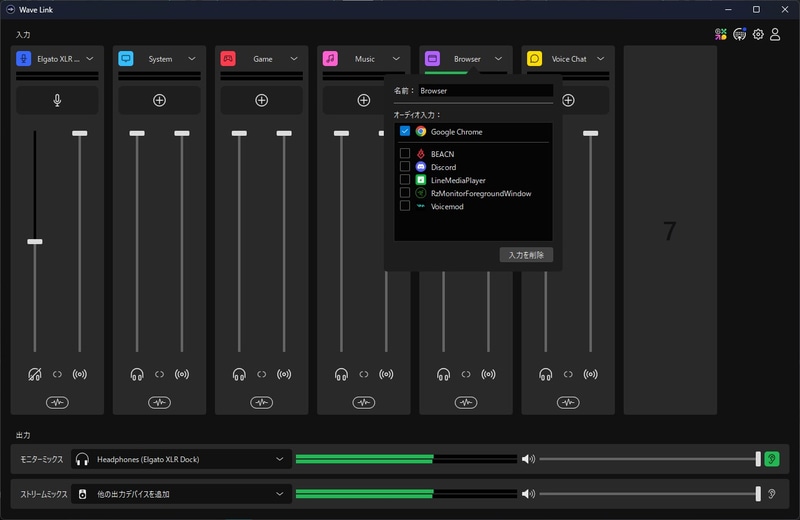This screenshot has height=520, width=800.
Task: Open the effects waveform button on Music channel
Action: tap(363, 403)
